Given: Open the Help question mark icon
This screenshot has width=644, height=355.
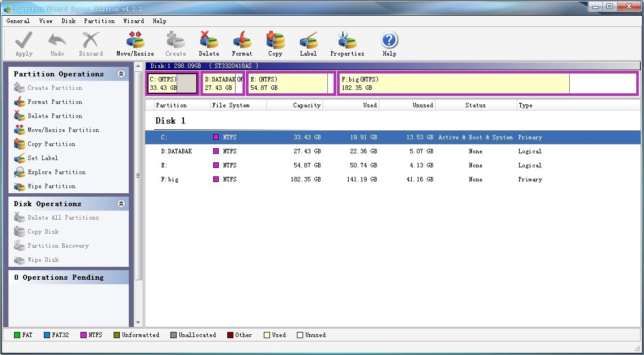Looking at the screenshot, I should tap(389, 40).
